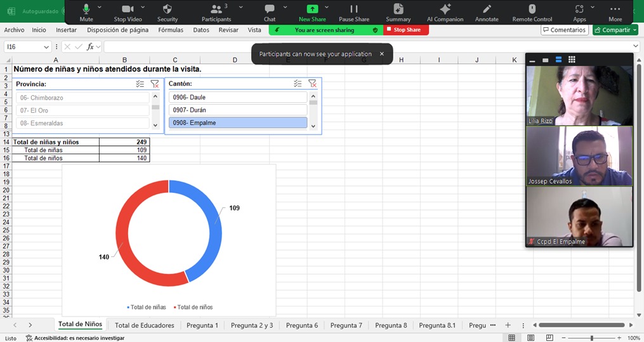Expand the Compartir dropdown arrow
644x342 pixels.
click(634, 30)
